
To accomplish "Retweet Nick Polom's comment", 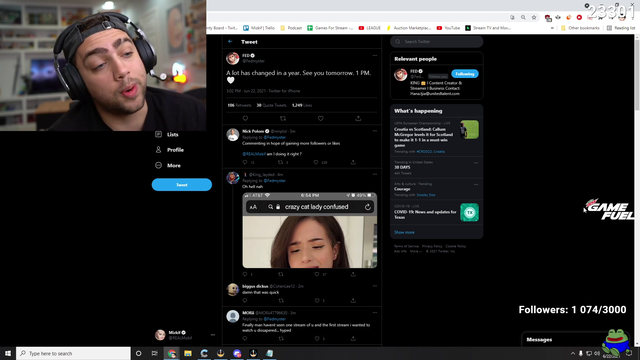I will [281, 162].
